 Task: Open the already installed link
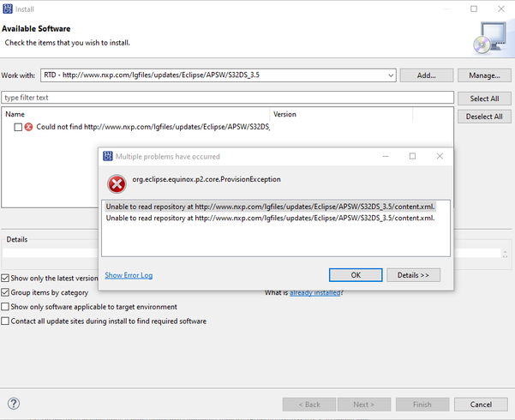click(x=314, y=292)
